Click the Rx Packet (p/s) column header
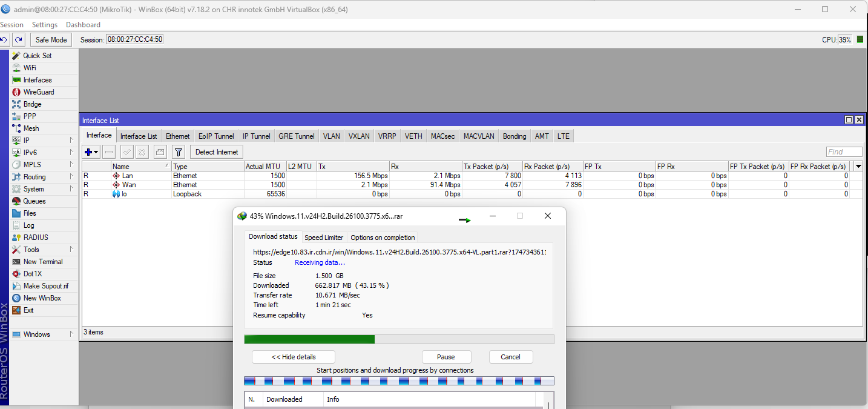The height and width of the screenshot is (409, 868). point(553,166)
